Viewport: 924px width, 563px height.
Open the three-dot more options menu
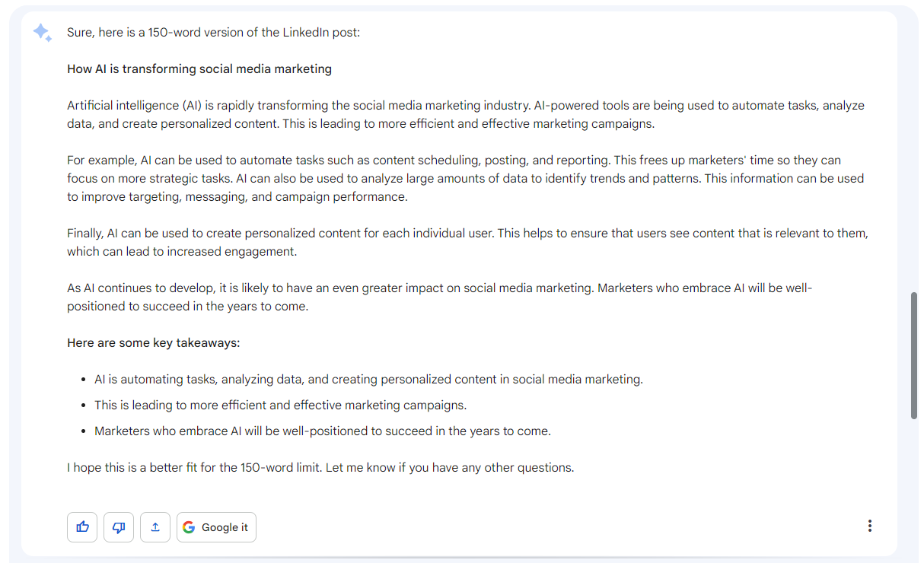coord(869,526)
